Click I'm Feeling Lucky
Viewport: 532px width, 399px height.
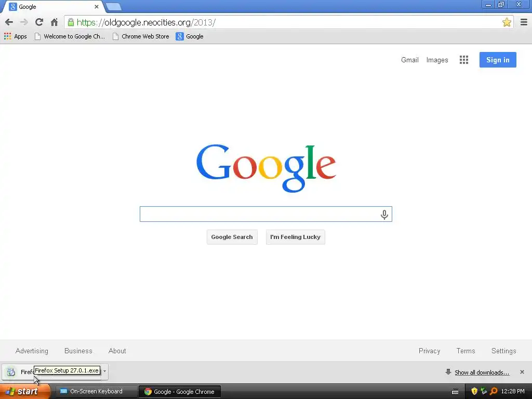click(295, 237)
